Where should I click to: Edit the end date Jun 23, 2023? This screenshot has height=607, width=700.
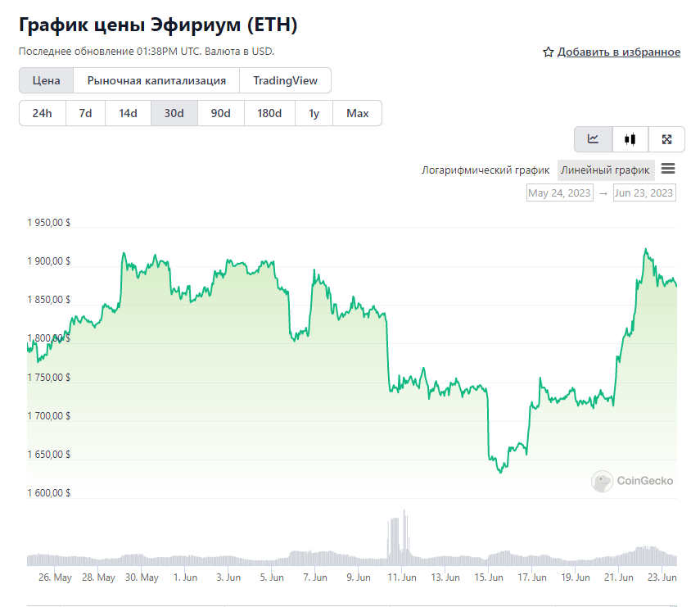tap(644, 193)
